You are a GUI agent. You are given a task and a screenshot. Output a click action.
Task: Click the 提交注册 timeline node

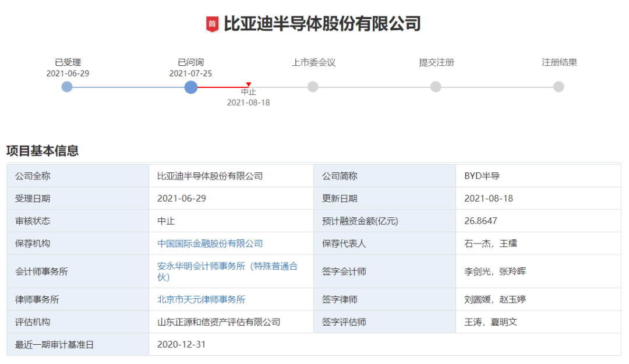[436, 87]
